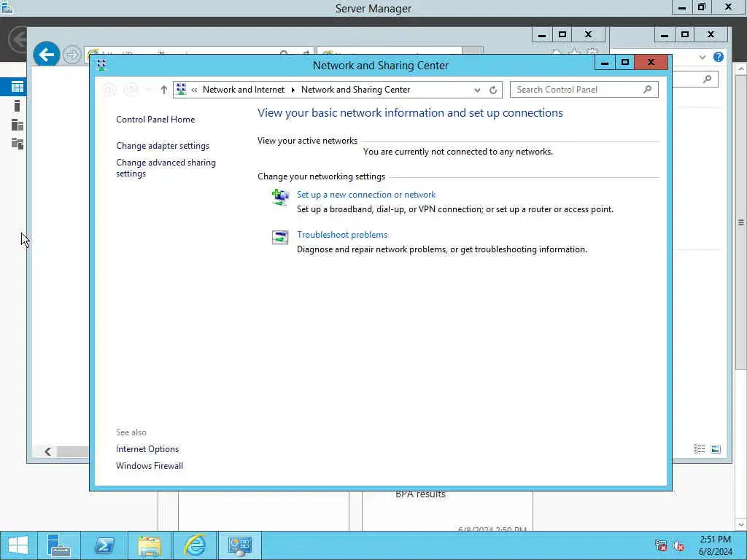Expand the double-chevron breadcrumb overflow
This screenshot has width=747, height=560.
[x=194, y=90]
